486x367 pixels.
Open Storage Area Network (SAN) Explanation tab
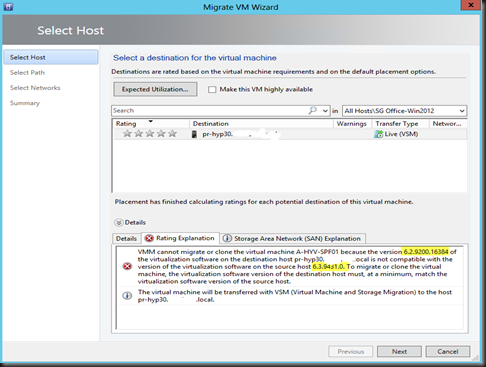click(293, 238)
